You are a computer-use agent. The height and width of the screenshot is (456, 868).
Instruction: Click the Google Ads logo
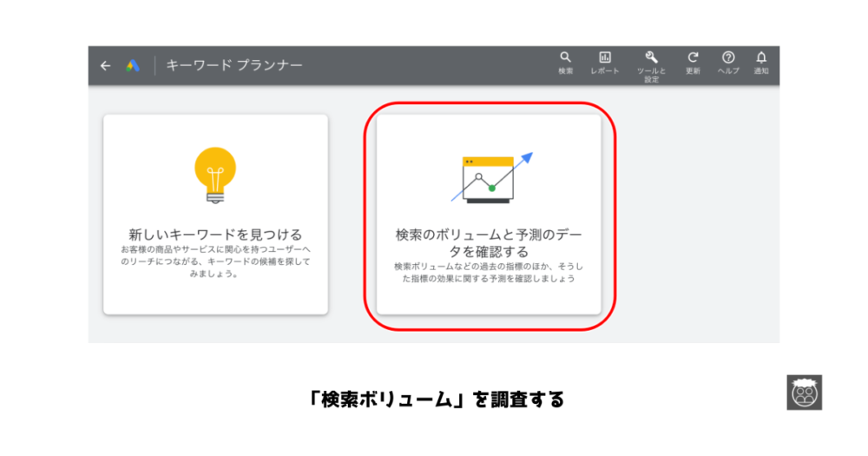click(132, 66)
